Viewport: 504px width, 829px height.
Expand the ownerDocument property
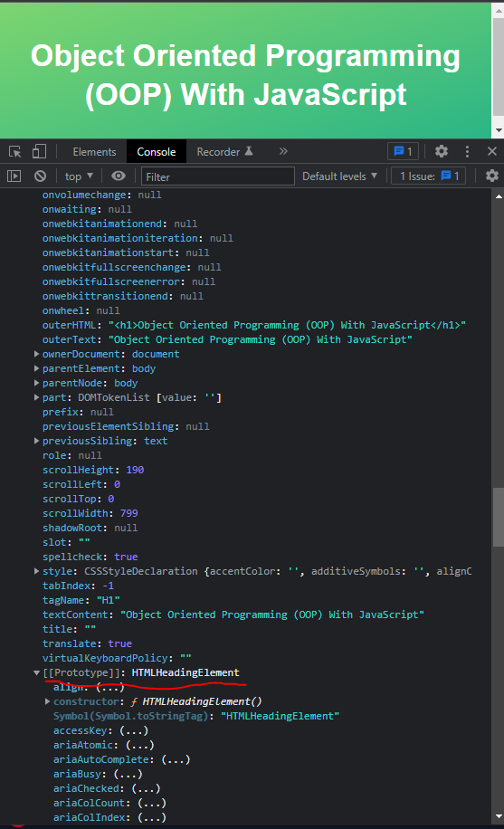(x=36, y=354)
